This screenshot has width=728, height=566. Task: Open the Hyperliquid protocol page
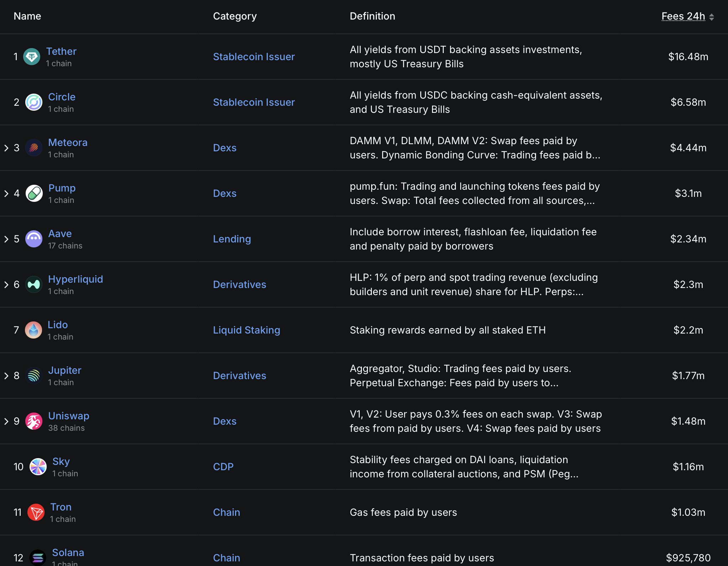(x=76, y=279)
